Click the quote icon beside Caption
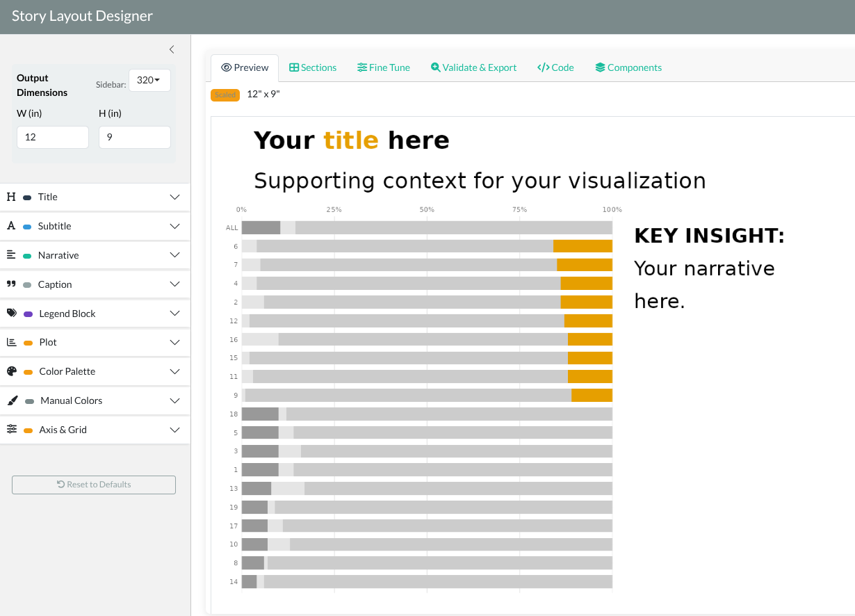Image resolution: width=855 pixels, height=616 pixels. pyautogui.click(x=11, y=284)
